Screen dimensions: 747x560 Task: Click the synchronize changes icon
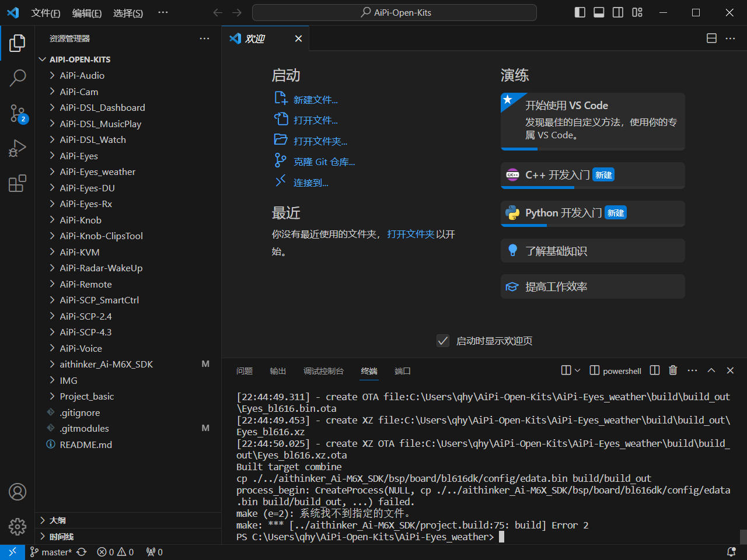tap(82, 552)
